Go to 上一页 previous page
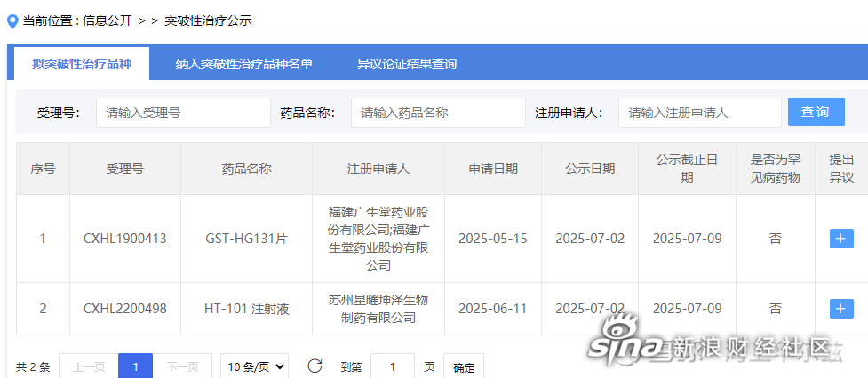868x378 pixels. (89, 366)
